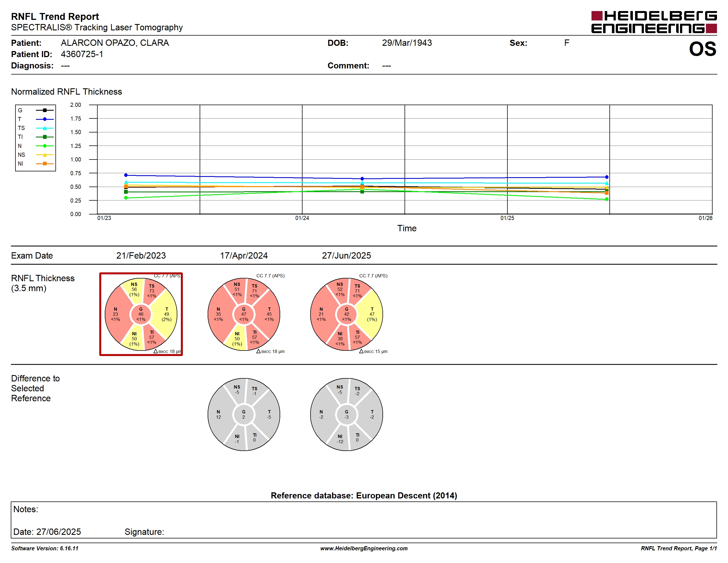Image resolution: width=728 pixels, height=563 pixels.
Task: Click the 01/25 time axis tick label
Action: click(x=507, y=218)
